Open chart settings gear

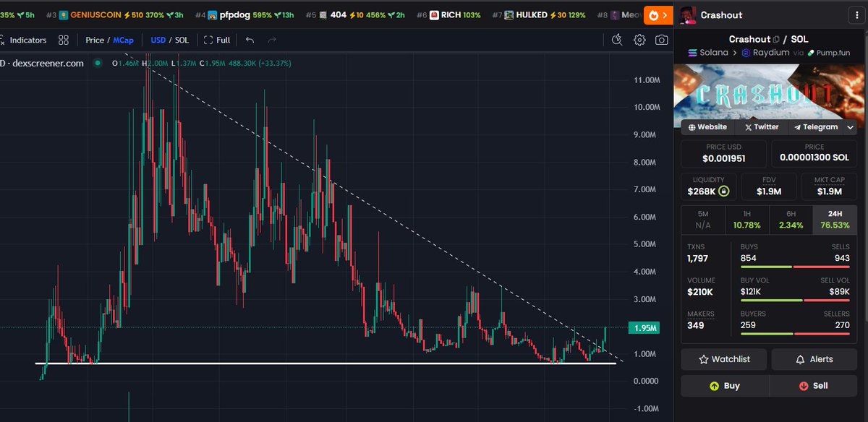point(639,40)
